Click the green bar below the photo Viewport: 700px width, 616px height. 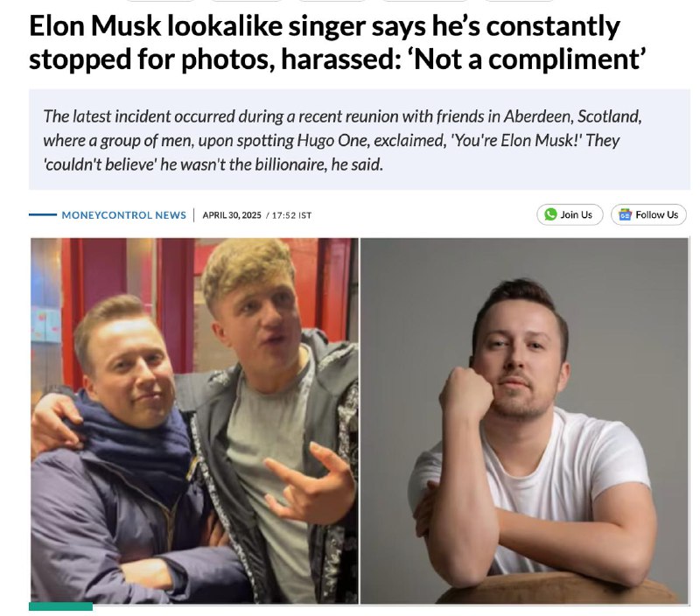coord(60,606)
